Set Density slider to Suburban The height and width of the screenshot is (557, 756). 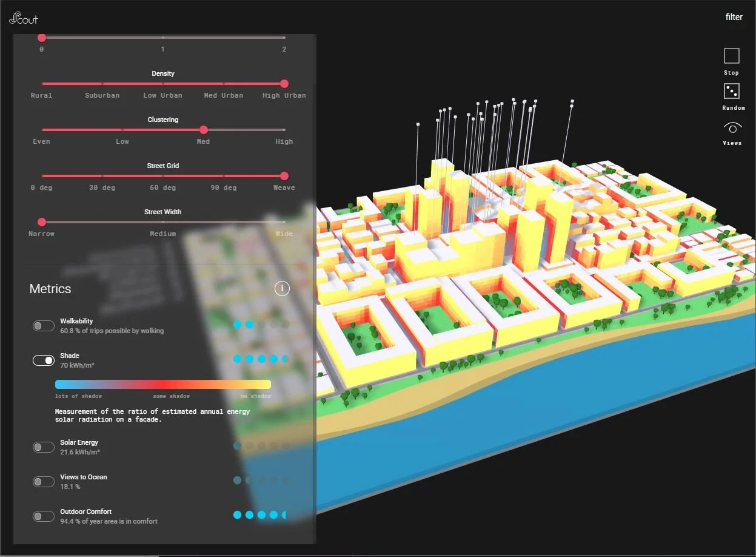[102, 84]
